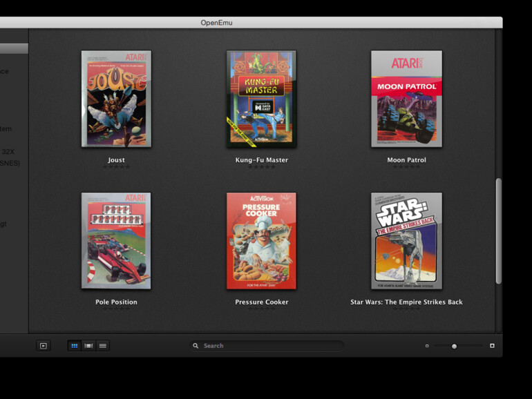The image size is (532, 399).
Task: Click the small grid size icon
Action: click(x=427, y=346)
